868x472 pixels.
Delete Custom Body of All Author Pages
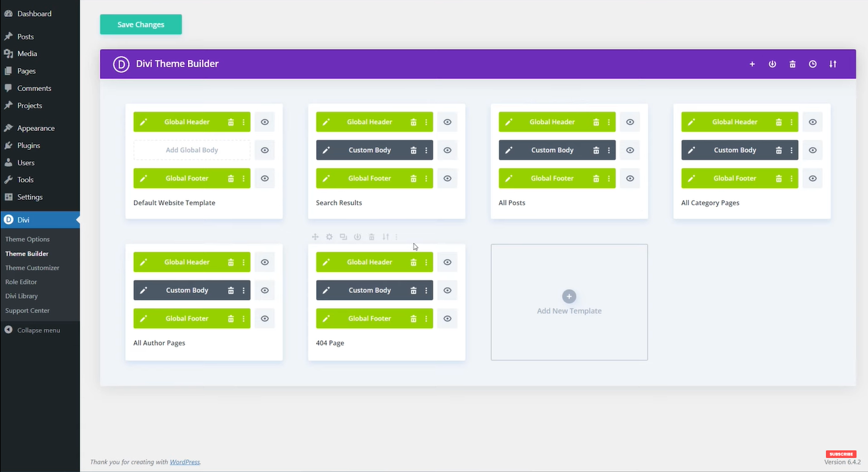click(231, 290)
